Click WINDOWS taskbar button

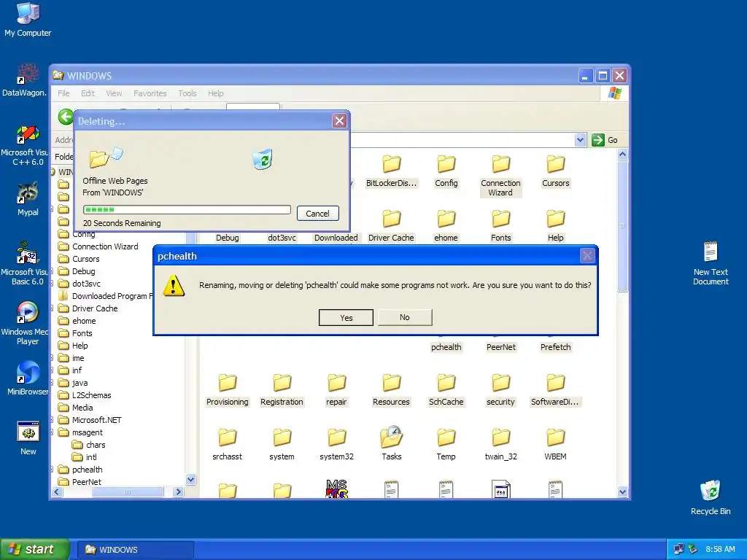coord(136,550)
